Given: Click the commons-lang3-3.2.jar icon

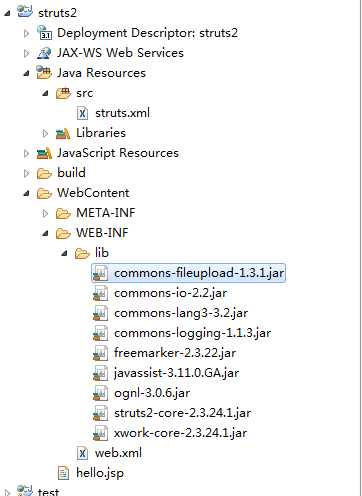Looking at the screenshot, I should pyautogui.click(x=100, y=313).
